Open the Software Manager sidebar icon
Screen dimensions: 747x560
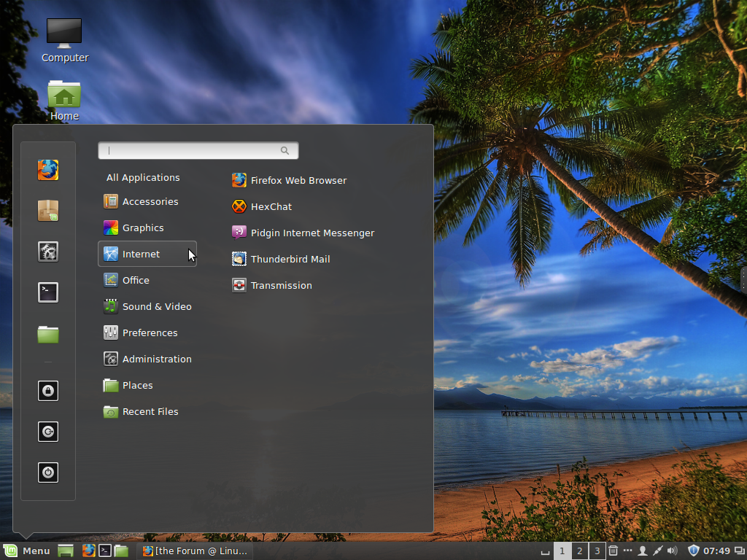coord(47,211)
